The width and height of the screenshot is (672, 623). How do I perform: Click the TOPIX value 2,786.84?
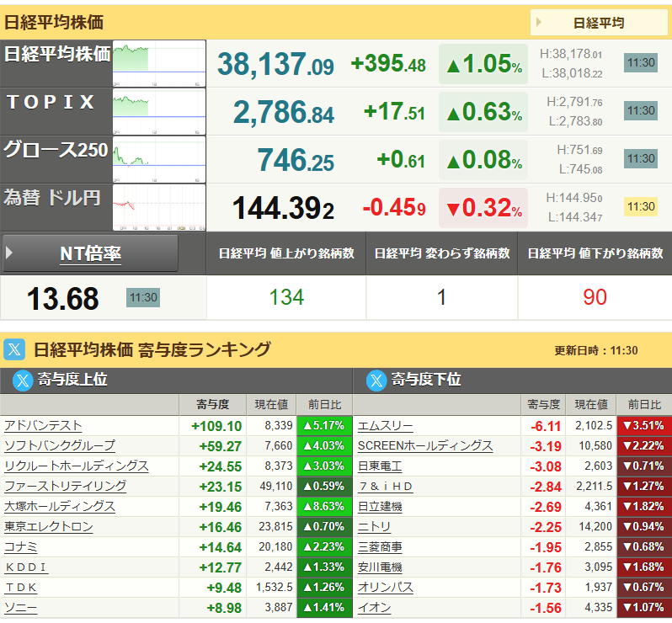click(283, 112)
